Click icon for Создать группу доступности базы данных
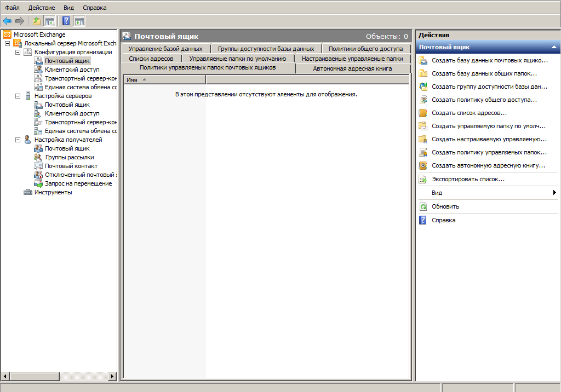This screenshot has width=561, height=392. point(423,87)
